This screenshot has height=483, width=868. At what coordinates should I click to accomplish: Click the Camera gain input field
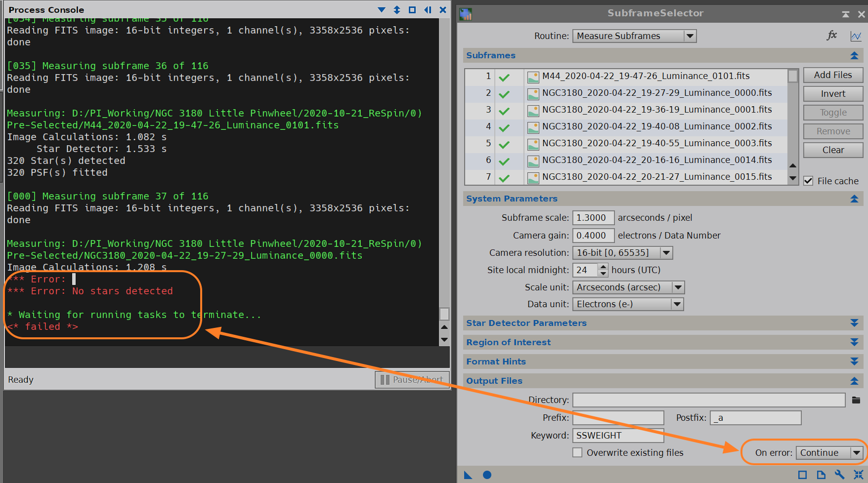(593, 236)
